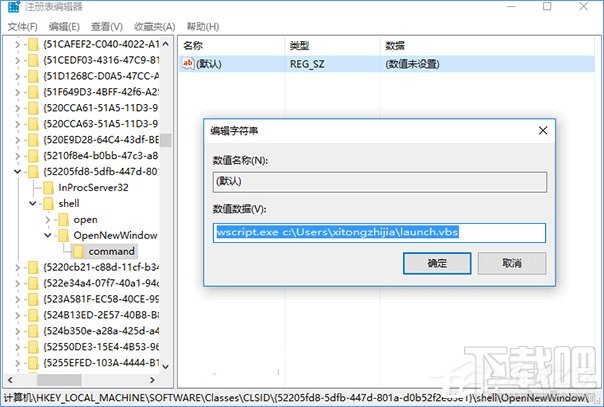604x407 pixels.
Task: Expand the {51D1268C-D0A5-47CC key
Action: click(17, 76)
